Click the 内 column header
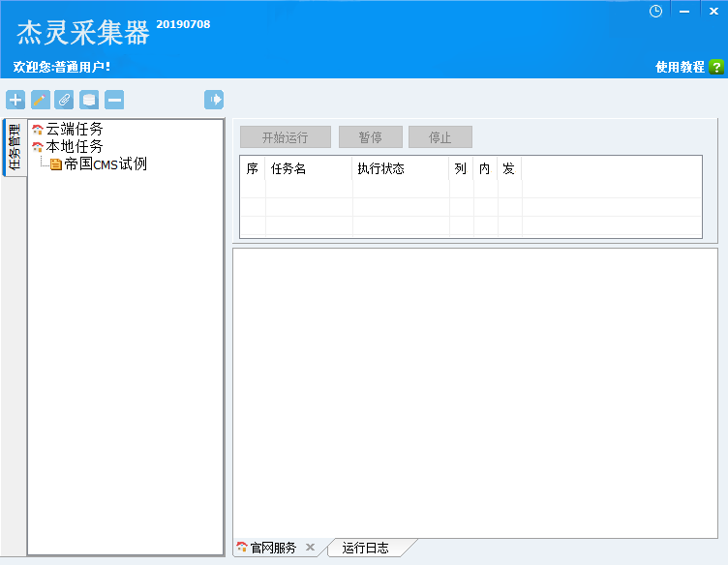Screen dimensions: 728x565 pos(485,168)
